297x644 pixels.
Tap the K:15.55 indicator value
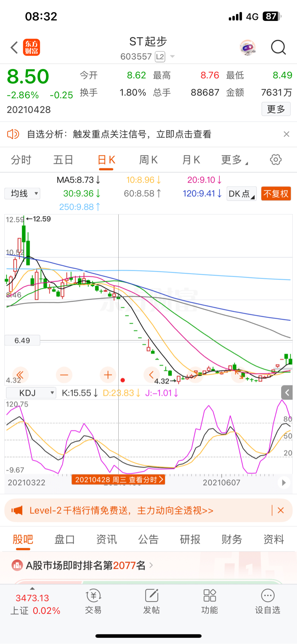(80, 393)
